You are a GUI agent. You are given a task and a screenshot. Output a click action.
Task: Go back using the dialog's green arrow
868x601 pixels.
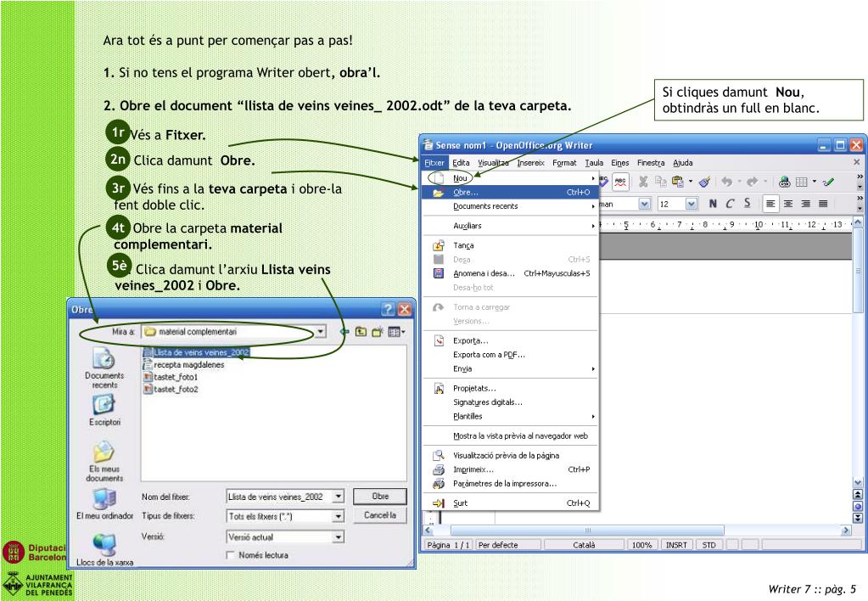coord(344,332)
